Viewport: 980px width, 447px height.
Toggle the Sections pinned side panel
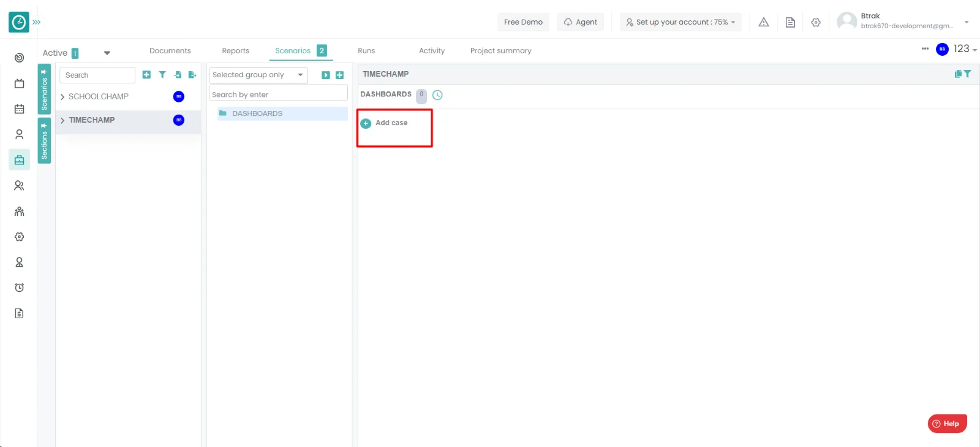coord(44,141)
